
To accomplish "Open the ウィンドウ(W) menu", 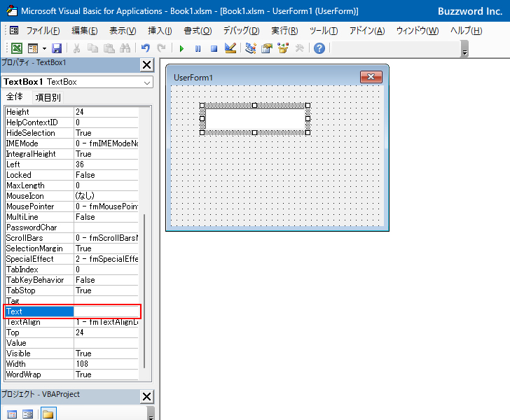I will coord(418,31).
